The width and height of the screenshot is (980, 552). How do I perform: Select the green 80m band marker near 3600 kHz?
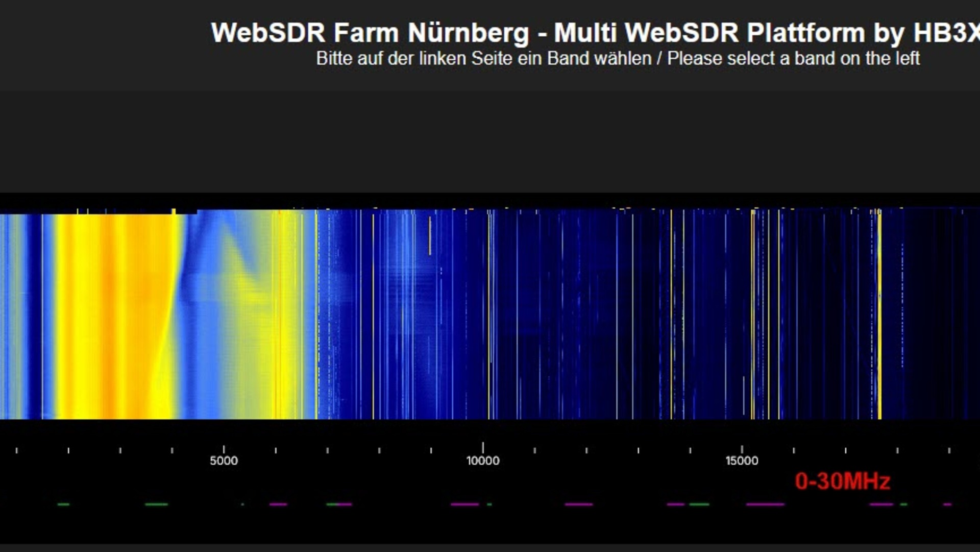tap(156, 505)
